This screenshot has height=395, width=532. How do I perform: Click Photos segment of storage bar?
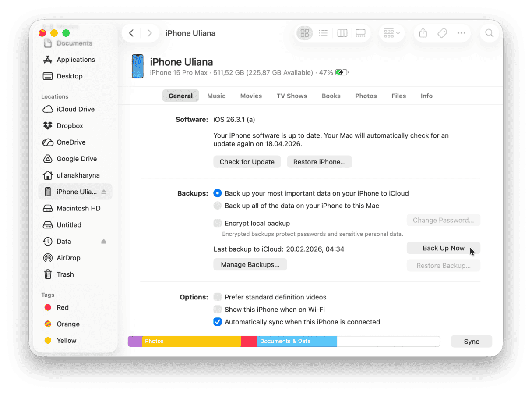[192, 342]
